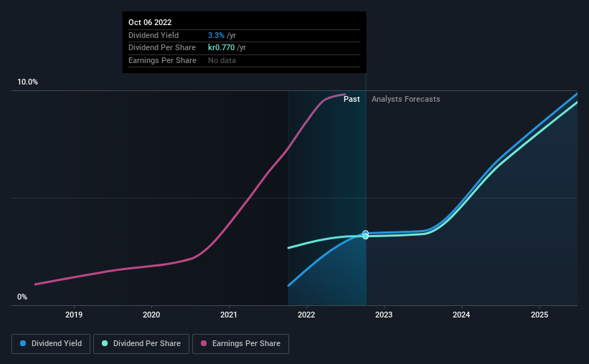Click the teal Dividend Per Share legend dot
This screenshot has width=589, height=364.
[105, 343]
